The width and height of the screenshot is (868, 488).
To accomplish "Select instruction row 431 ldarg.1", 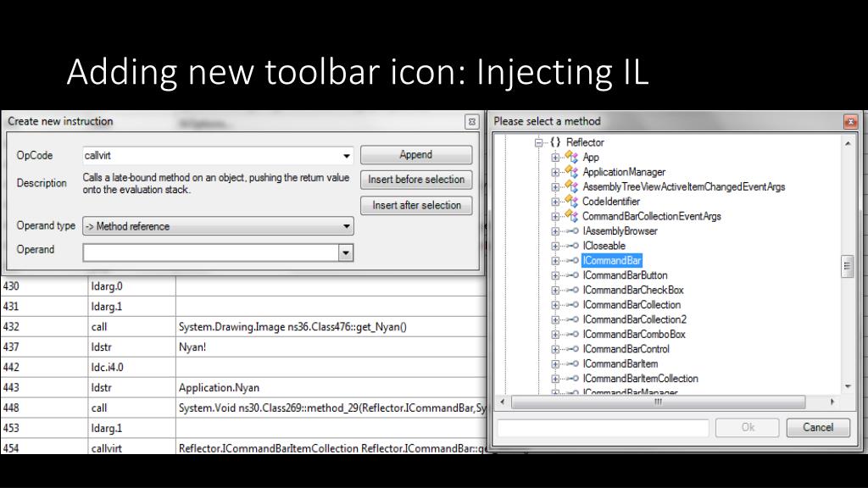I will click(243, 306).
